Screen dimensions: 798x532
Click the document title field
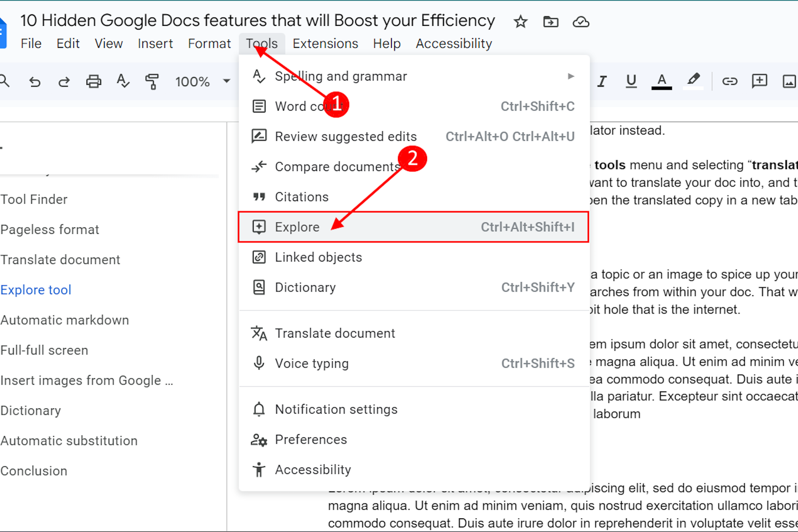[x=257, y=21]
